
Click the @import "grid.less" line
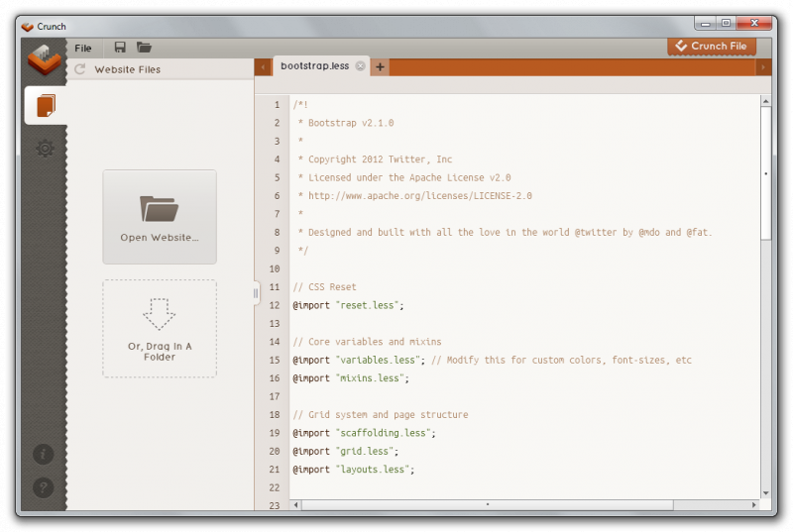[x=346, y=451]
